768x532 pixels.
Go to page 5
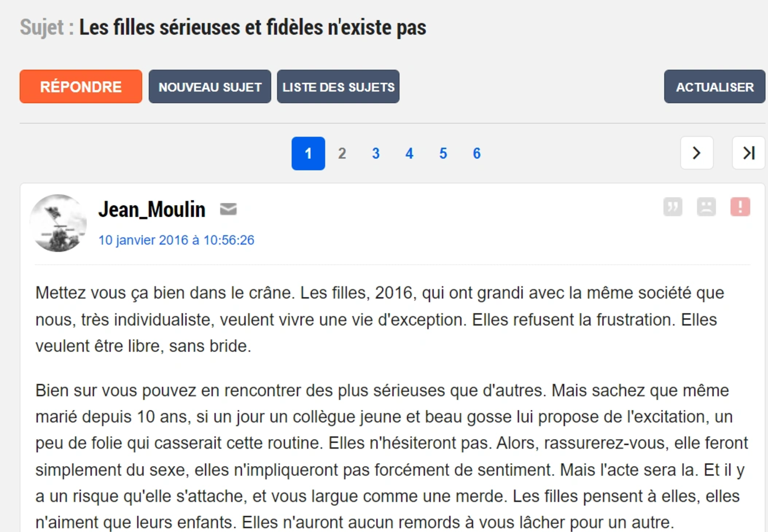[443, 153]
